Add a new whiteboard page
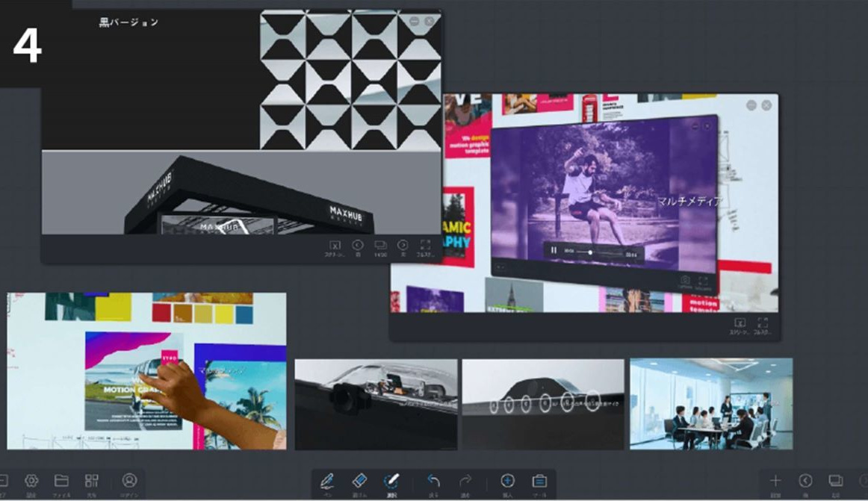 coord(775,481)
